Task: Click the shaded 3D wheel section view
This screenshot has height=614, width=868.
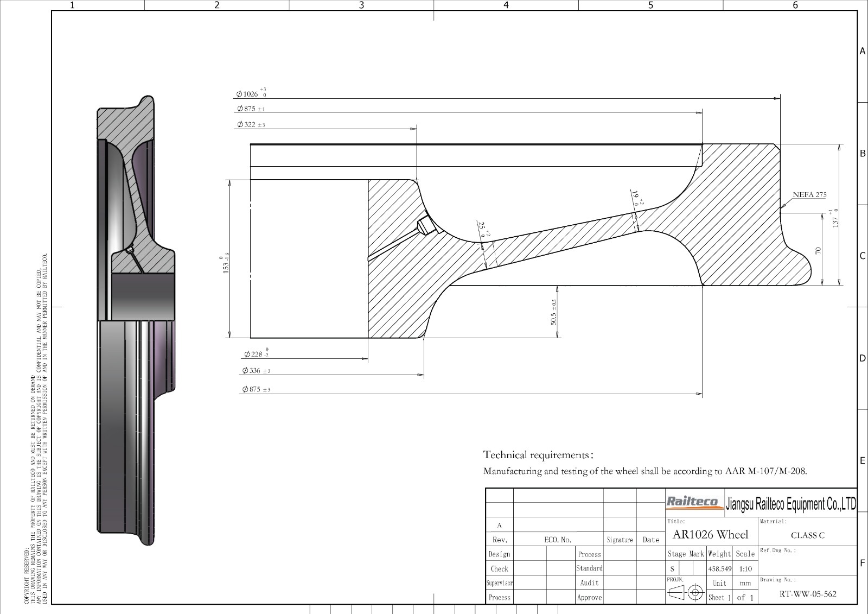Action: (x=136, y=320)
